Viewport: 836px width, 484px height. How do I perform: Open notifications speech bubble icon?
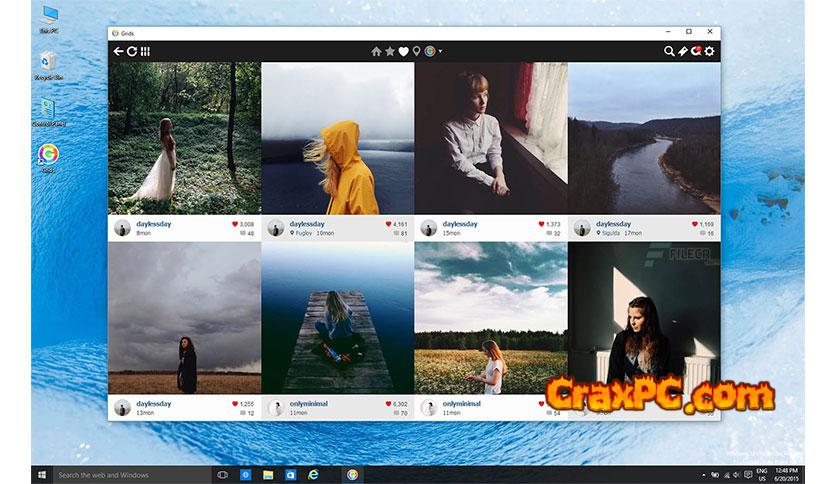696,52
